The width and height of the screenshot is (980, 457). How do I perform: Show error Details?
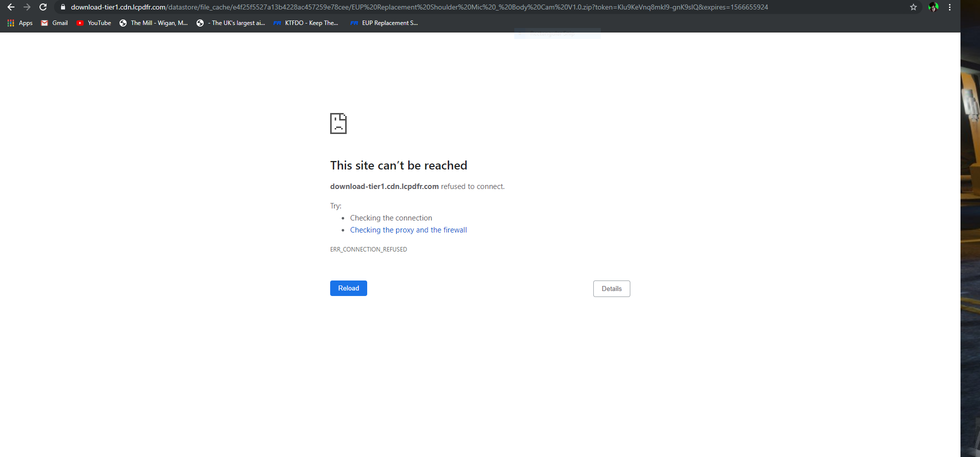click(x=612, y=289)
